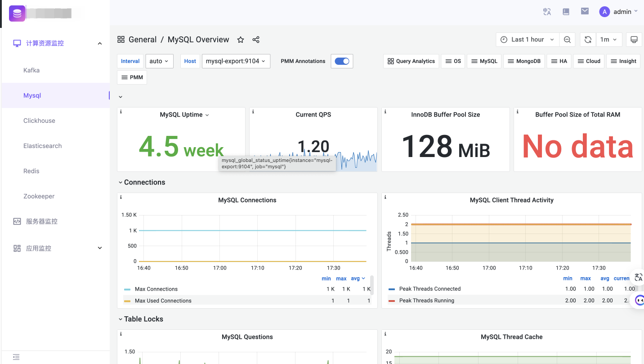
Task: Collapse the unnamed top row chevron
Action: coord(120,97)
